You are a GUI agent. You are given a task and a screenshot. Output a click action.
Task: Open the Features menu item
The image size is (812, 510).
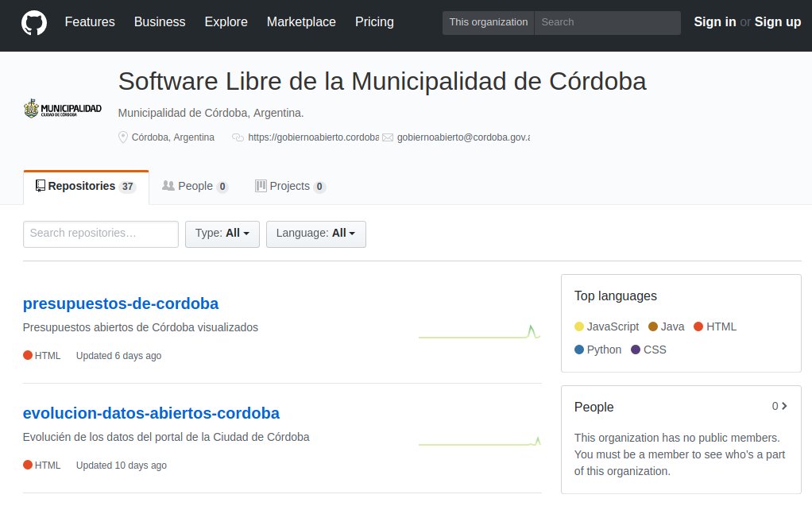[x=90, y=21]
